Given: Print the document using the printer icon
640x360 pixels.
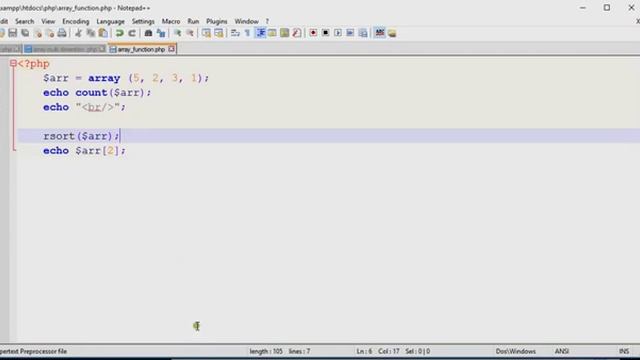Looking at the screenshot, I should click(x=62, y=33).
